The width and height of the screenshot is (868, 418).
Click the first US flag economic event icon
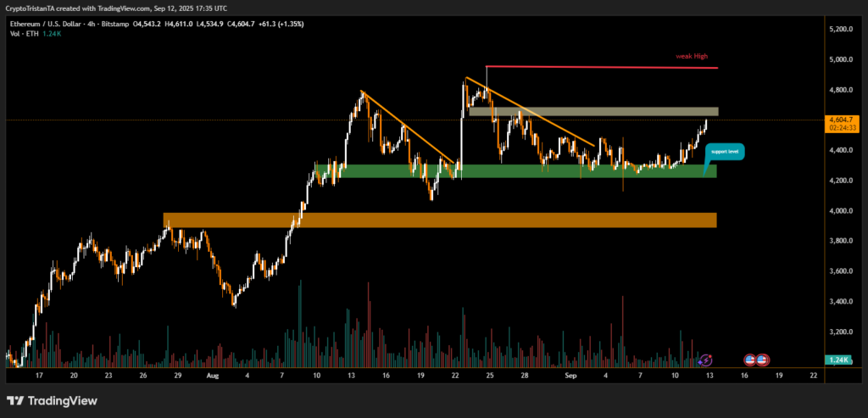(749, 360)
